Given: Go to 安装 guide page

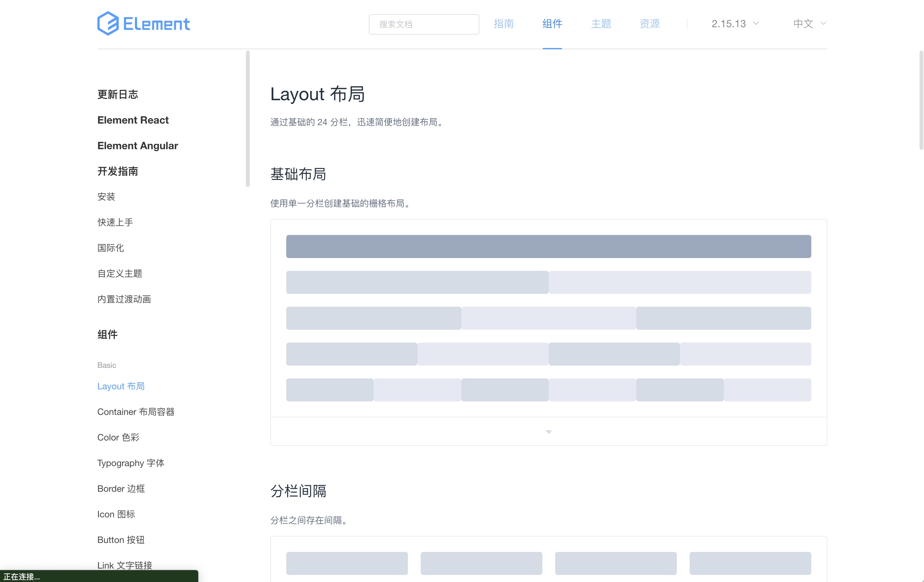Looking at the screenshot, I should (x=106, y=197).
